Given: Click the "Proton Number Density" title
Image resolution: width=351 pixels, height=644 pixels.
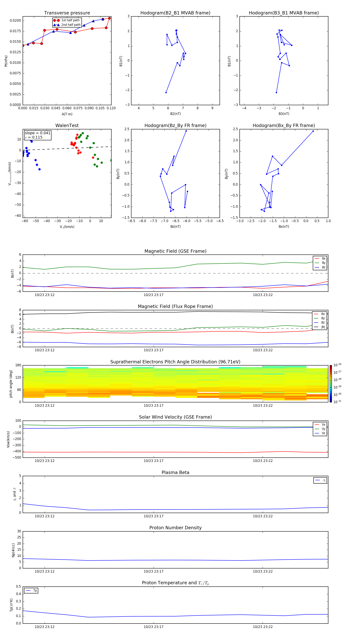Looking at the screenshot, I should (x=175, y=528).
